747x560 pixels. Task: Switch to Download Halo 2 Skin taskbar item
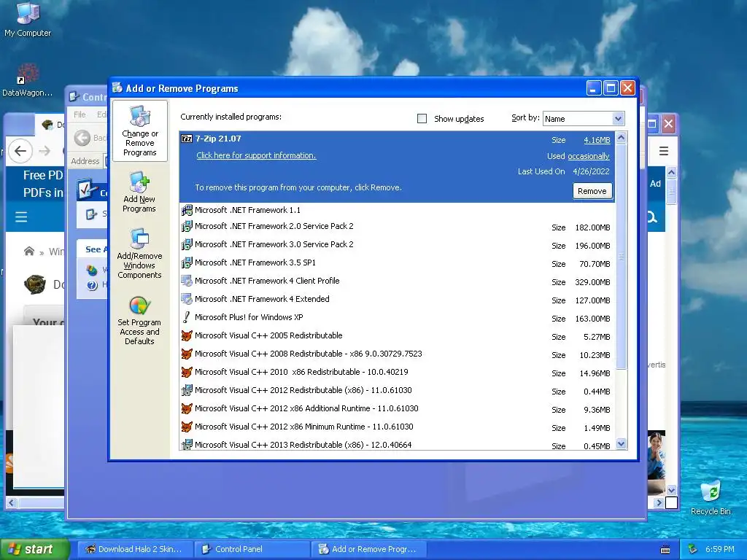click(x=135, y=549)
